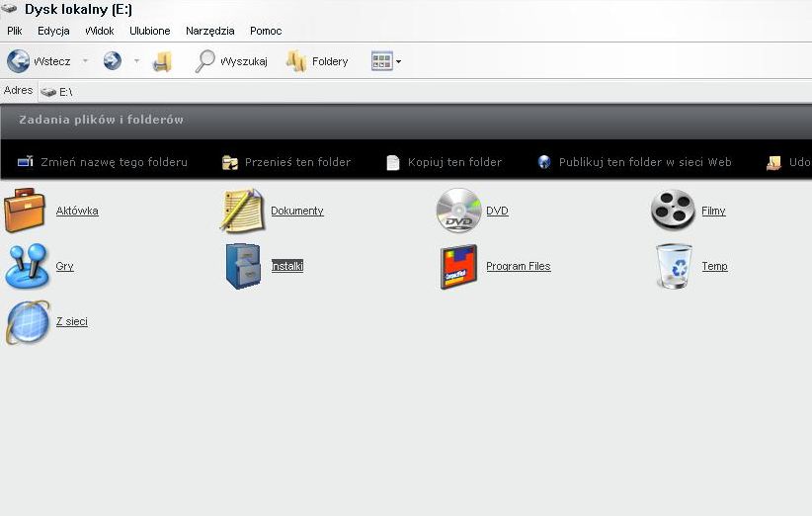Open the Temp recycle bin icon
812x516 pixels.
pyautogui.click(x=674, y=266)
